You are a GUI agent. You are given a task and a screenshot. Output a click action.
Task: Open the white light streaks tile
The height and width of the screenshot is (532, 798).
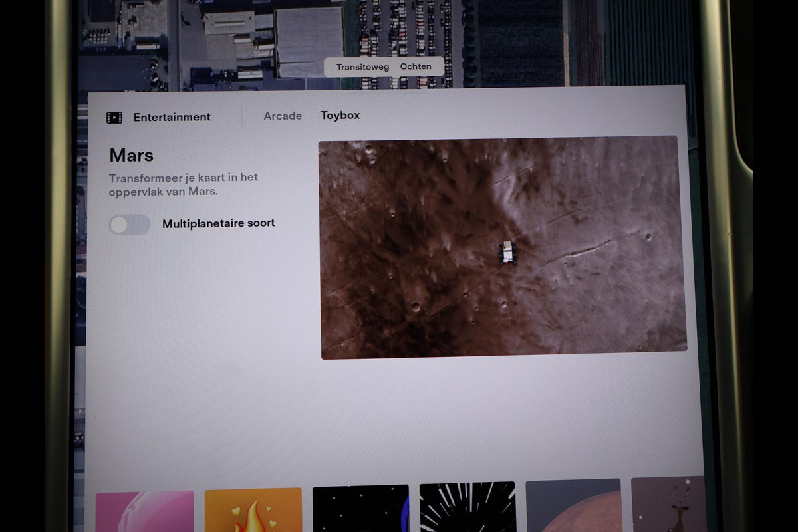[x=467, y=507]
